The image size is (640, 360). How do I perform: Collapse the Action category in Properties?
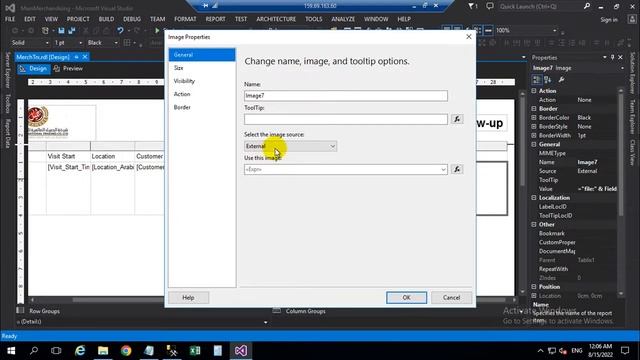(x=534, y=91)
